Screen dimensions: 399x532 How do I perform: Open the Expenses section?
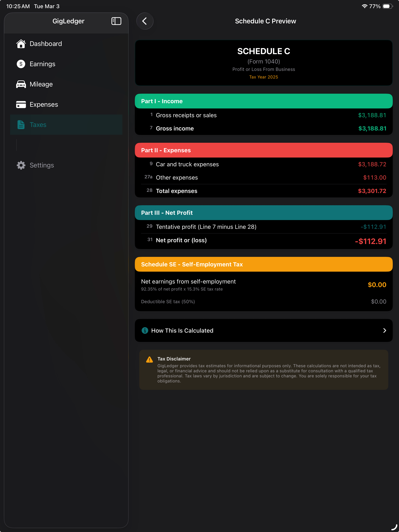coord(66,104)
